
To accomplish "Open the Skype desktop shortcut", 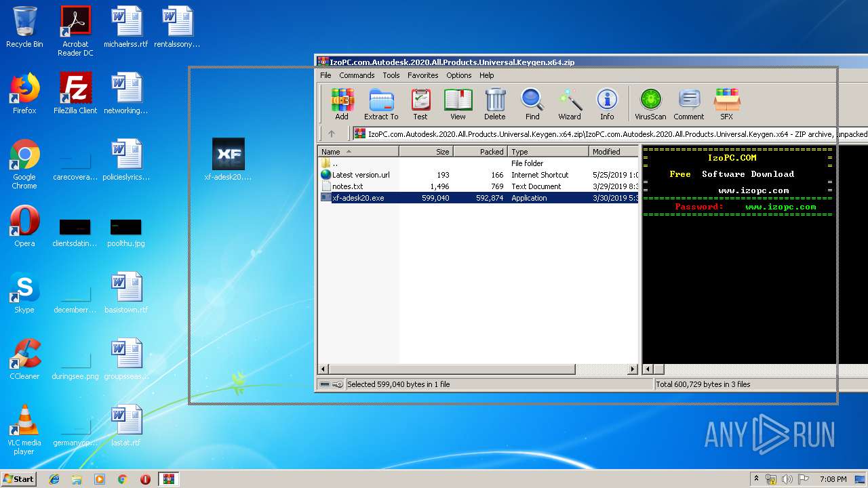I will pos(24,293).
